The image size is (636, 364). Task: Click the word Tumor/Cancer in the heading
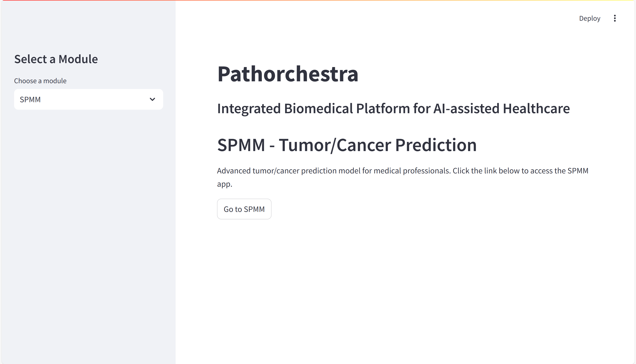coord(335,145)
